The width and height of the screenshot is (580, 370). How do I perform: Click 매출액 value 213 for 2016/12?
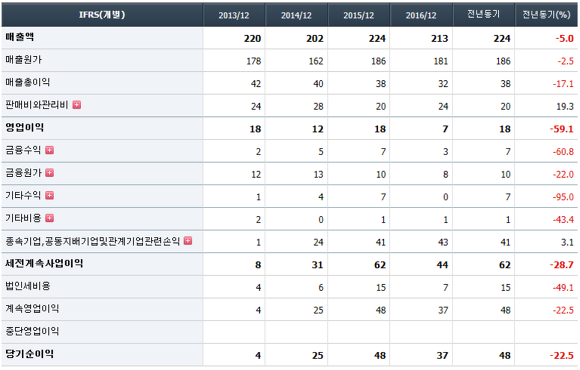(x=439, y=38)
